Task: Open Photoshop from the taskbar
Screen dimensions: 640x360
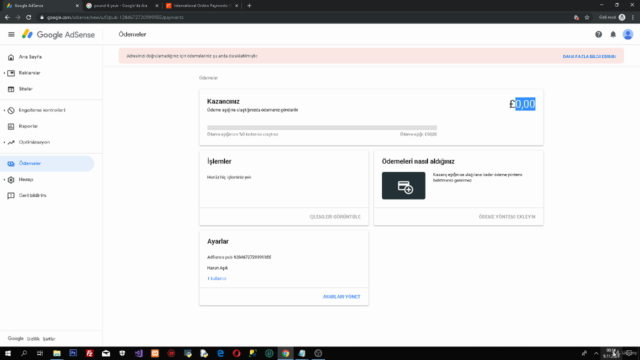Action: pyautogui.click(x=73, y=353)
